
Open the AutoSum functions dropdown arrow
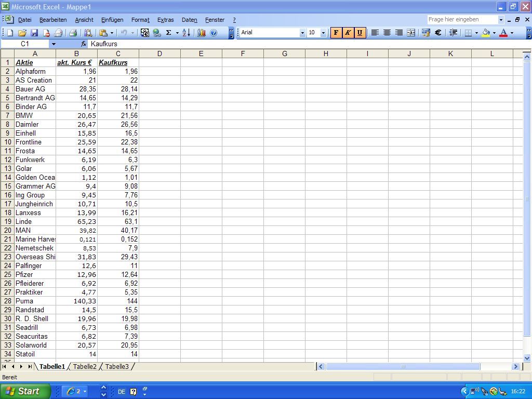pyautogui.click(x=177, y=33)
